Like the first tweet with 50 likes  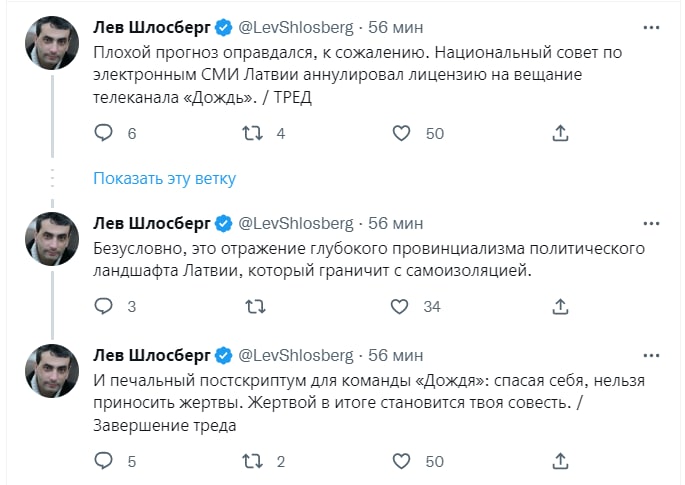pyautogui.click(x=402, y=133)
